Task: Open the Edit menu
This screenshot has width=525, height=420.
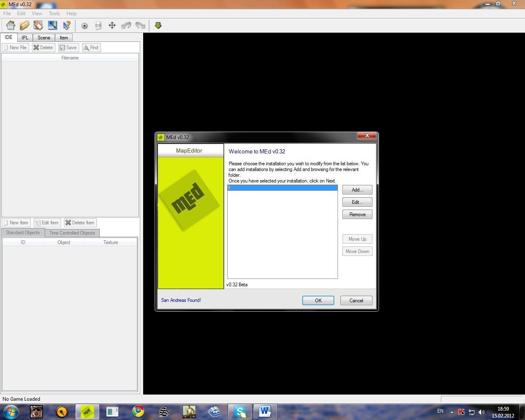Action: [21, 14]
